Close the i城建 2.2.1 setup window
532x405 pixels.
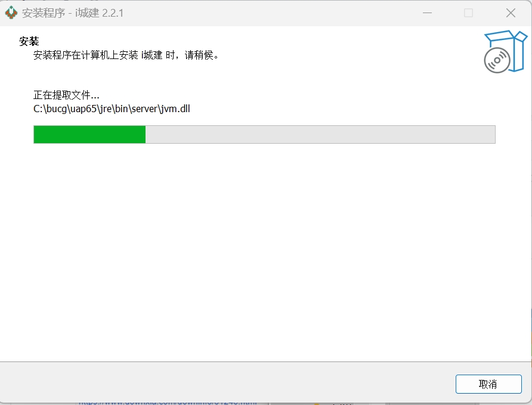tap(511, 13)
